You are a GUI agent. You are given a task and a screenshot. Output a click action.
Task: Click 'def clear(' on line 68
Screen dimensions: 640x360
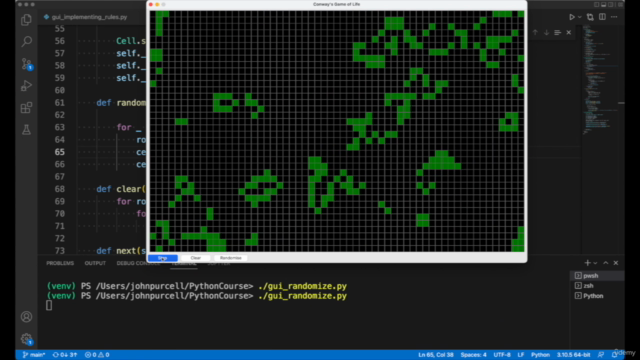[121, 189]
